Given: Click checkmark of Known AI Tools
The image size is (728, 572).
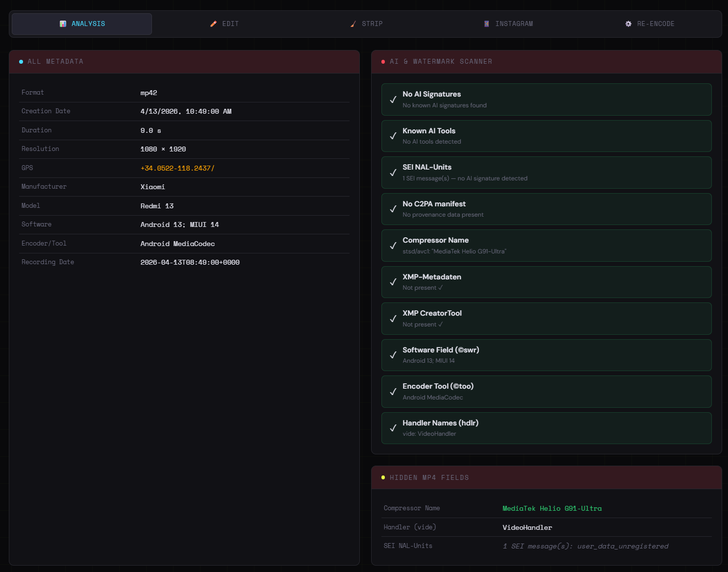Looking at the screenshot, I should pos(393,136).
